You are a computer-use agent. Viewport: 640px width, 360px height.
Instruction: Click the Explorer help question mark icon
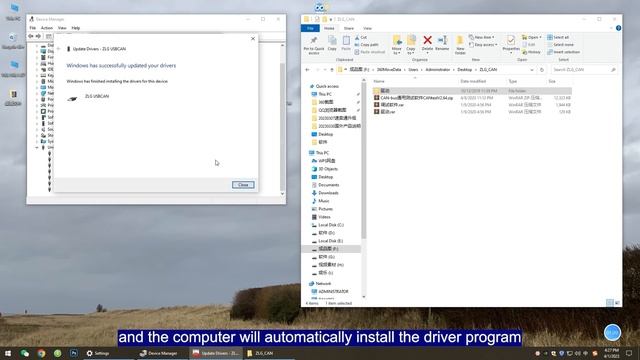coord(618,28)
